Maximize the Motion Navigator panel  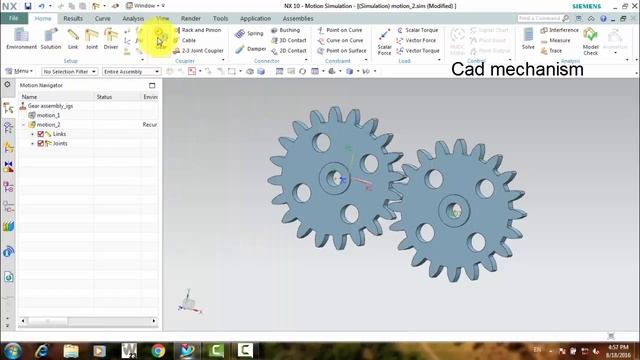(152, 85)
